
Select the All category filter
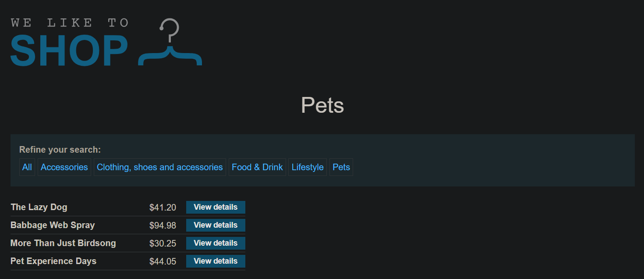(27, 167)
